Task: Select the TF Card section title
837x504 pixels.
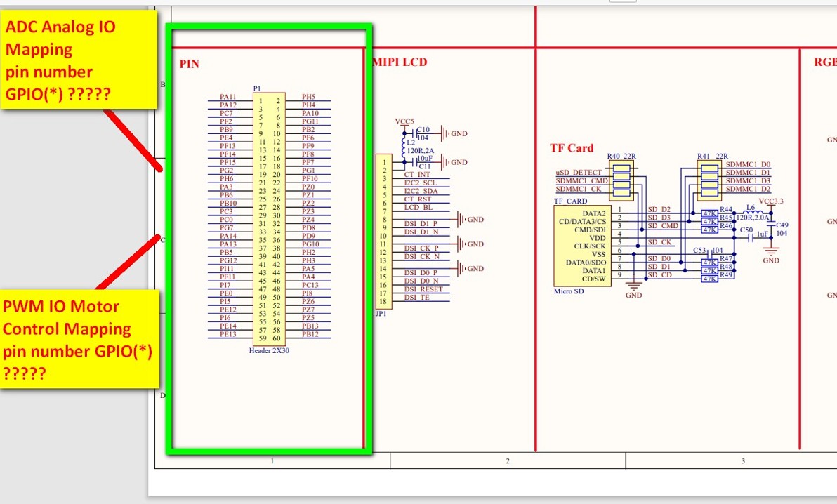Action: [x=572, y=148]
